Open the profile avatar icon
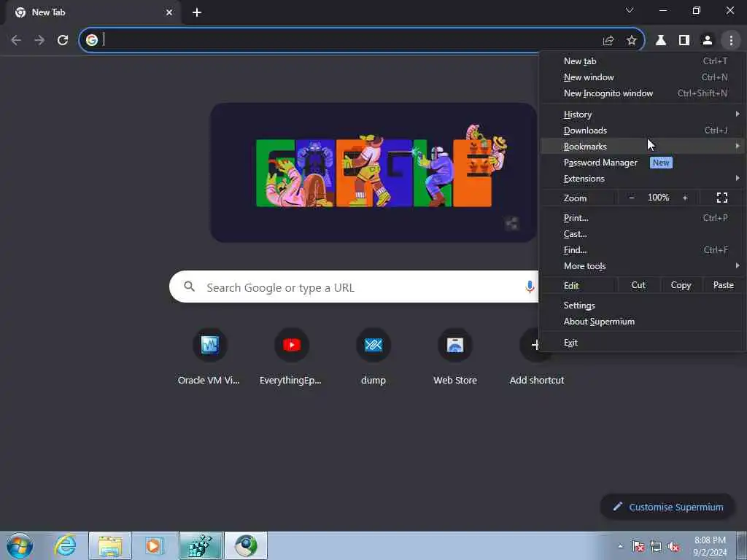 click(x=708, y=41)
